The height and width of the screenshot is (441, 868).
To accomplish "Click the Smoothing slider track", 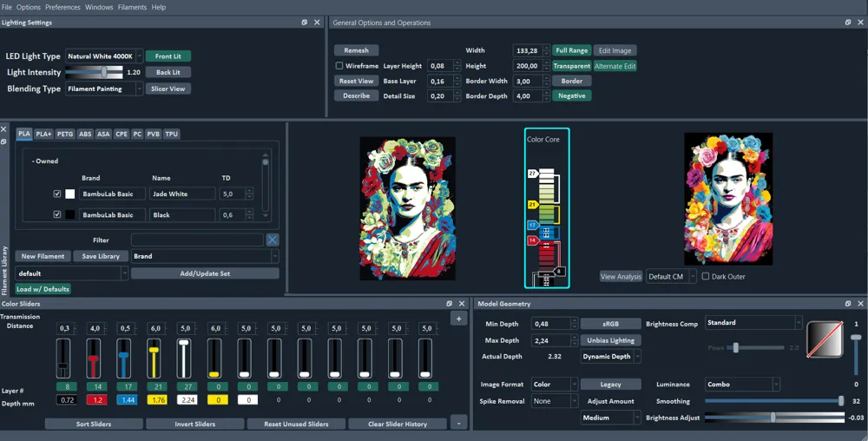I will click(x=774, y=401).
